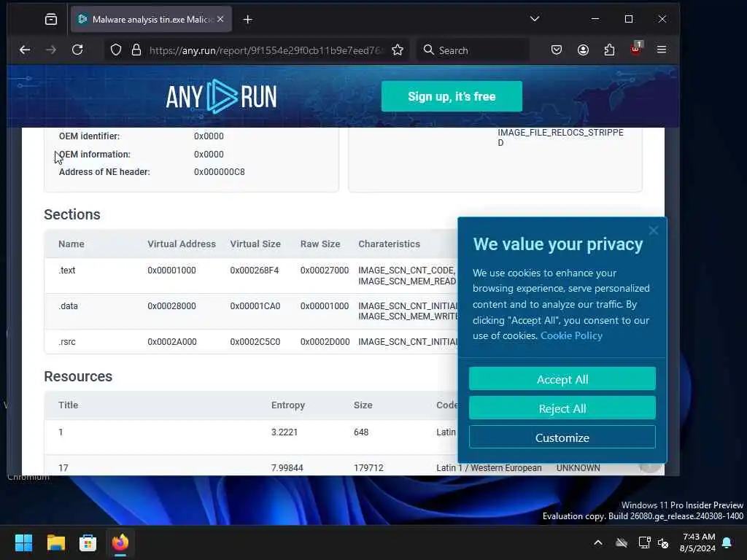This screenshot has width=747, height=560.
Task: Select the 3.2221 entropy value
Action: (x=285, y=432)
